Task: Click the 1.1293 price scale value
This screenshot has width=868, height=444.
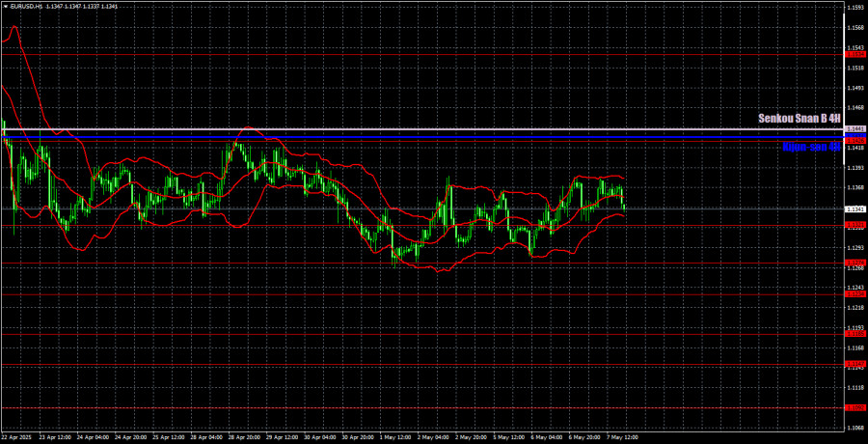Action: (x=855, y=247)
